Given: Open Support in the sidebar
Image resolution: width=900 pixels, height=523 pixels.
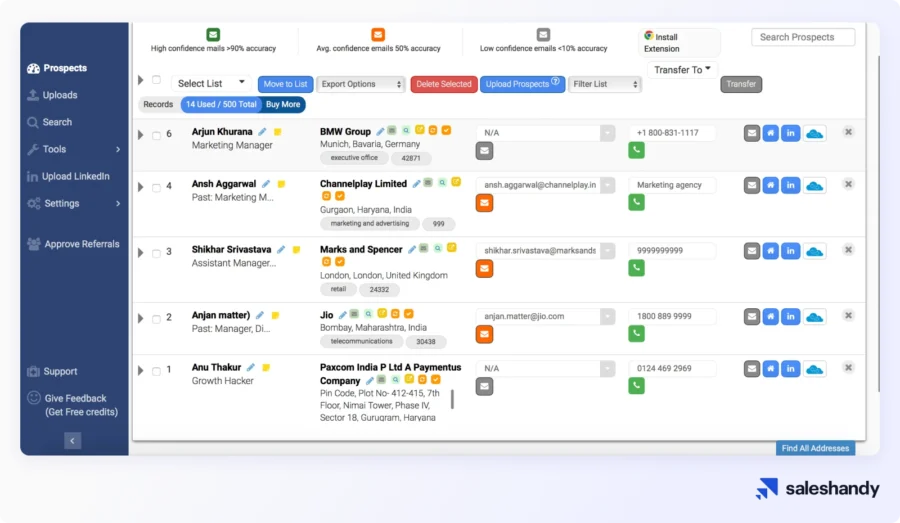Looking at the screenshot, I should point(52,371).
